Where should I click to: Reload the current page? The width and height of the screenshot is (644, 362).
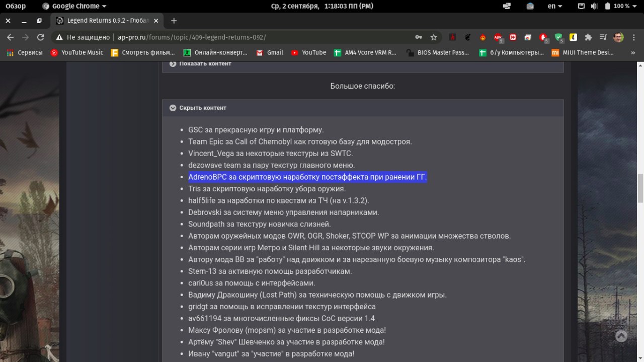[x=41, y=37]
